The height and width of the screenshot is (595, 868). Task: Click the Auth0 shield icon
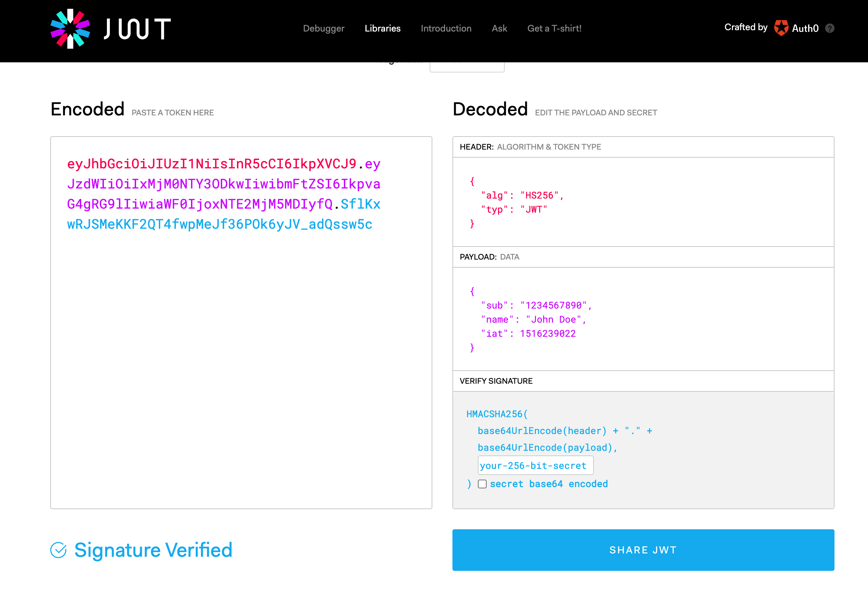click(x=781, y=28)
